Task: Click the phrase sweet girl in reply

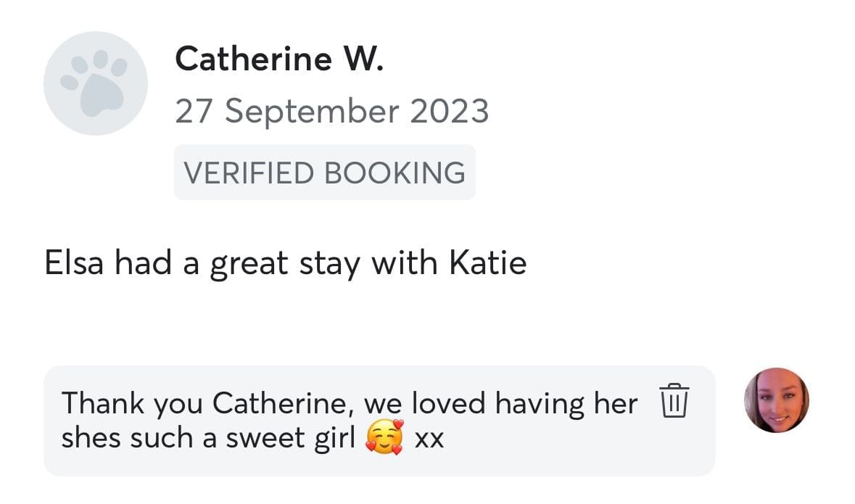Action: click(x=290, y=438)
